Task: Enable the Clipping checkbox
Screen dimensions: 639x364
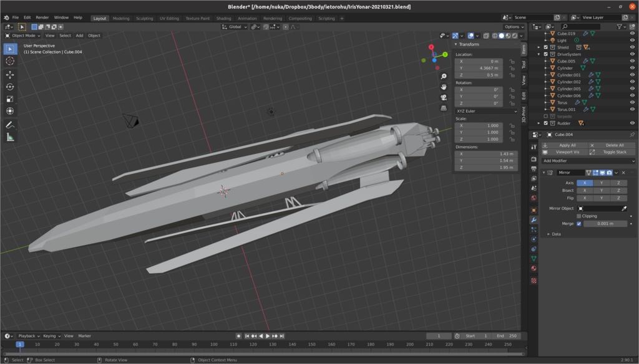Action: point(579,216)
